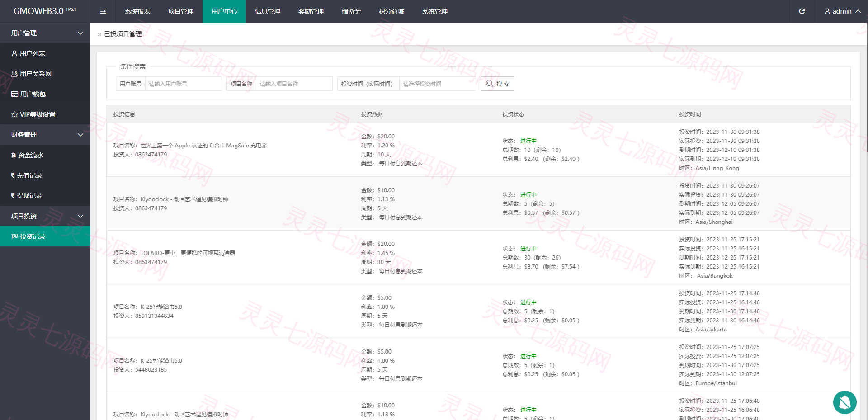Select the 用户中心 top tab

point(224,11)
